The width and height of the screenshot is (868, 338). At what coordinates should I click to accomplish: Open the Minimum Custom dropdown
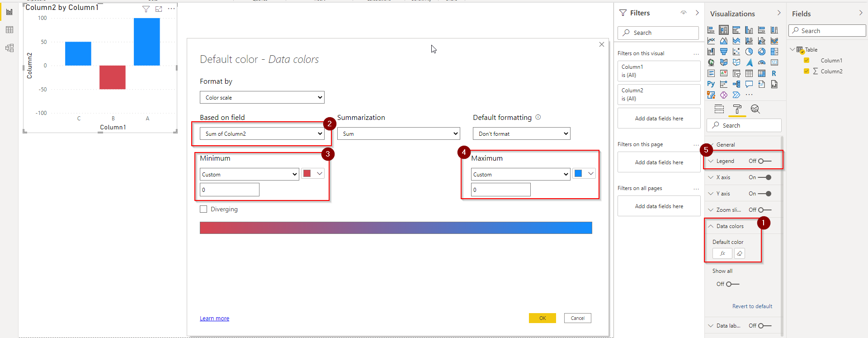(250, 174)
